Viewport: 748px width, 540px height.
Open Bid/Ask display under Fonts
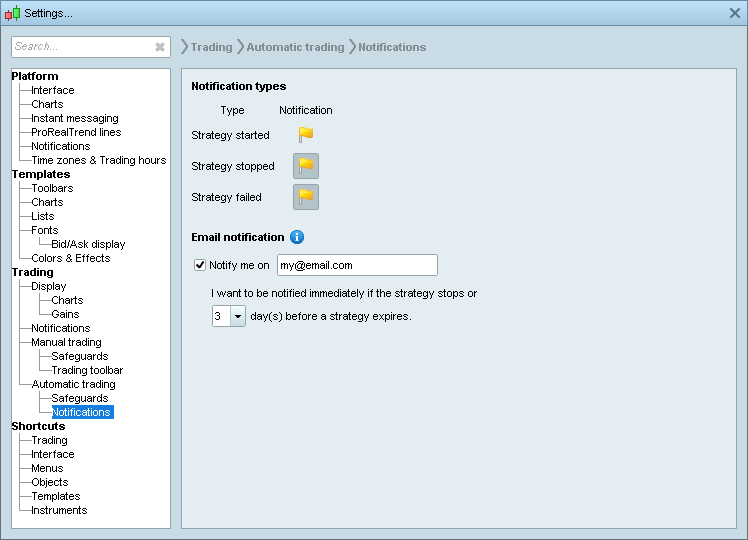(88, 244)
